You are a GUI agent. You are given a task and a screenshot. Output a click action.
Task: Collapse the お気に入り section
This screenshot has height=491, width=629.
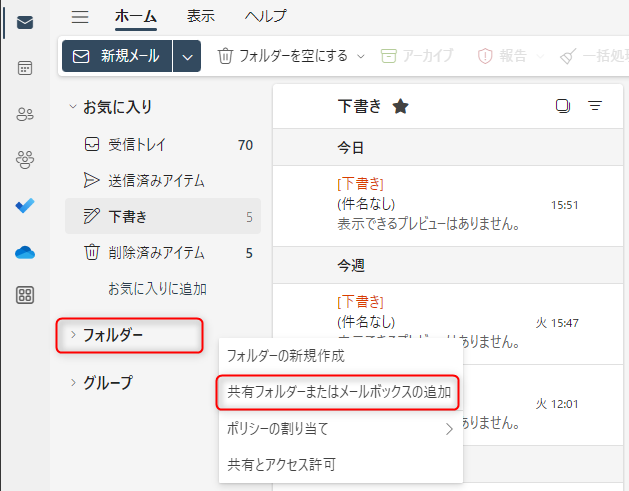click(x=72, y=106)
